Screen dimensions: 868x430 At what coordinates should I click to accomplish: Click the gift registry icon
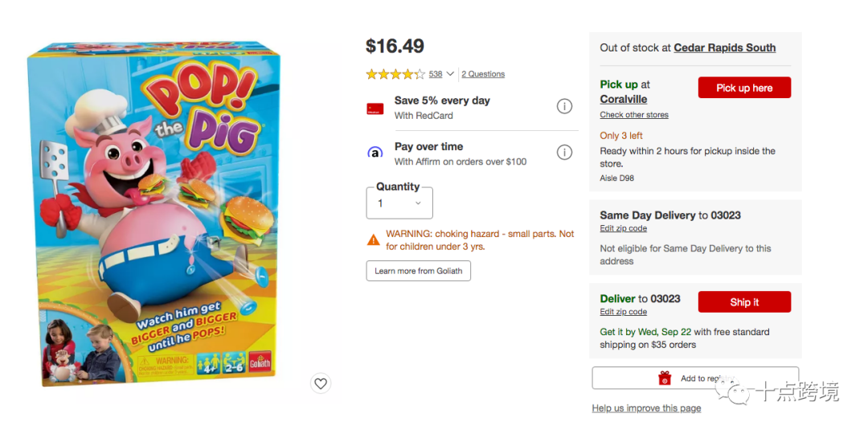(665, 379)
